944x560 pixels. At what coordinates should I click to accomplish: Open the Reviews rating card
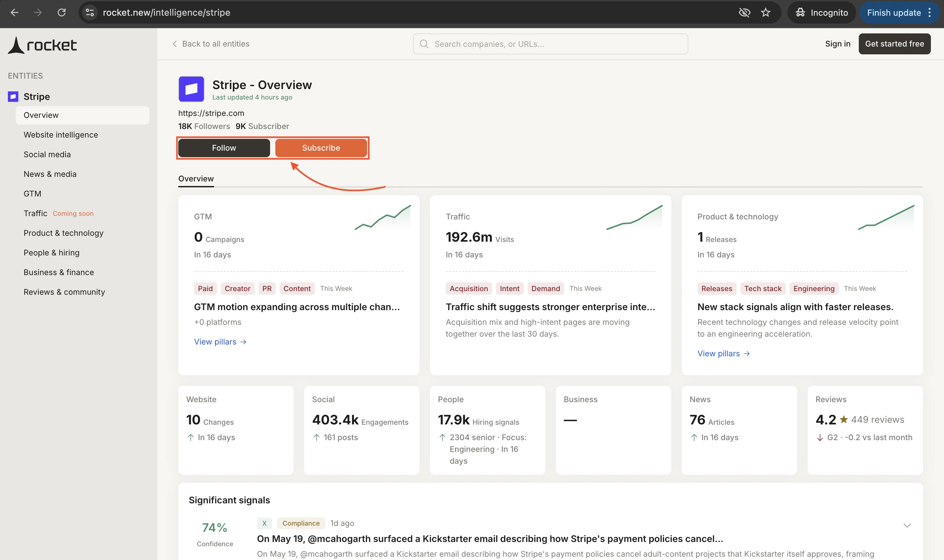pos(865,430)
